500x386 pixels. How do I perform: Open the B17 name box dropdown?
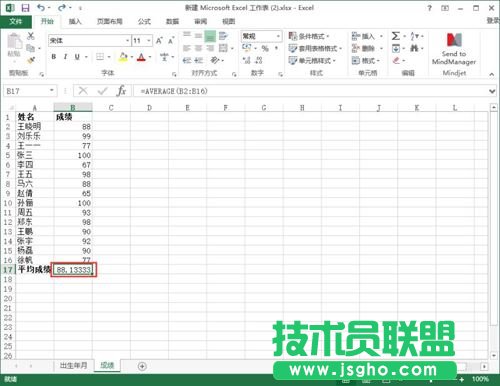(52, 91)
